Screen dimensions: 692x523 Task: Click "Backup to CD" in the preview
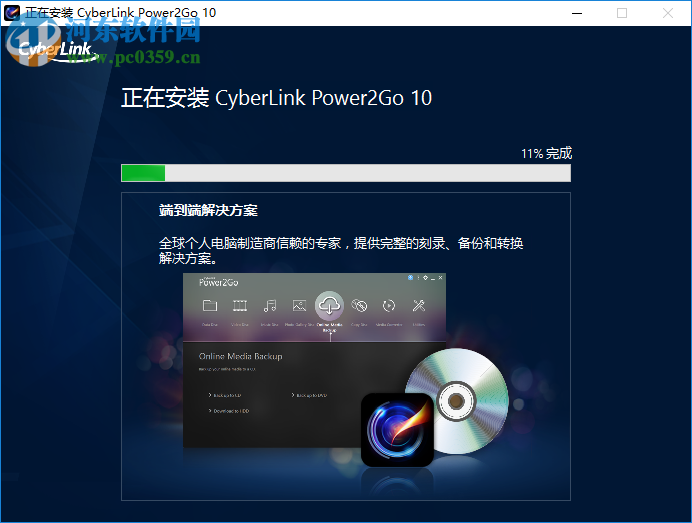click(x=225, y=395)
